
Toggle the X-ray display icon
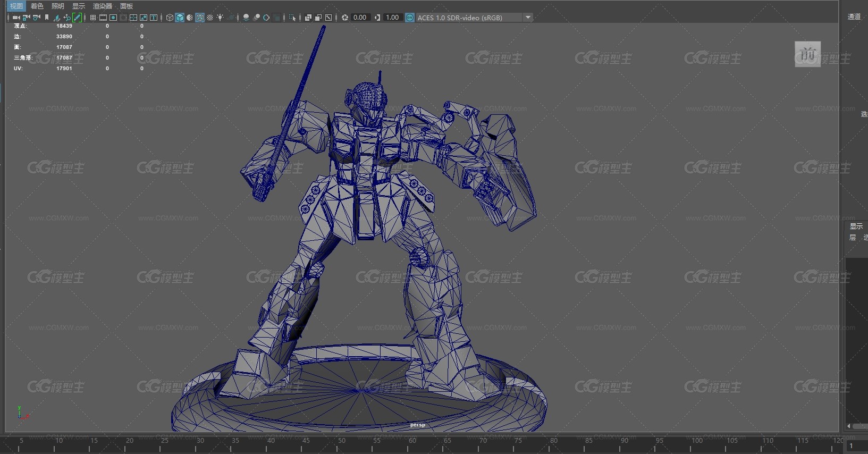coord(308,18)
